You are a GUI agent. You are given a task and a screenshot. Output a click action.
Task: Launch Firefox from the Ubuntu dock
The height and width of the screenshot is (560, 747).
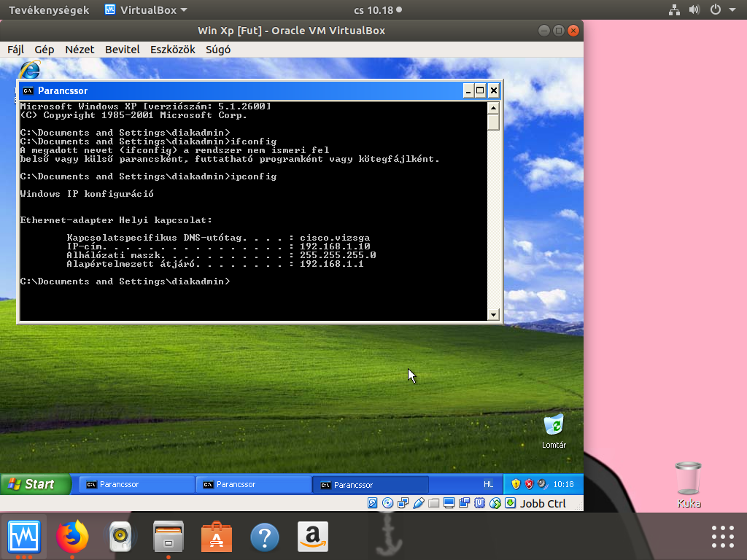pyautogui.click(x=72, y=538)
